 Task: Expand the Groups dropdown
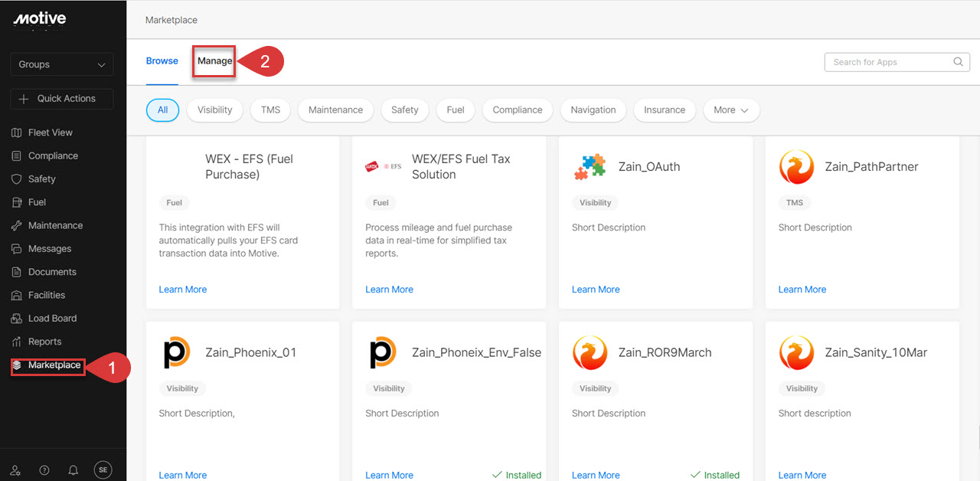pyautogui.click(x=62, y=64)
